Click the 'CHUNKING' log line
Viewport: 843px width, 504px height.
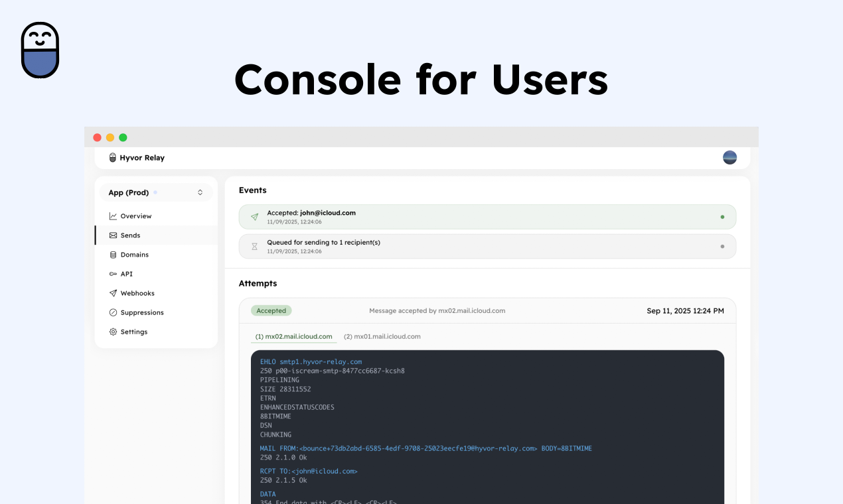click(x=275, y=434)
